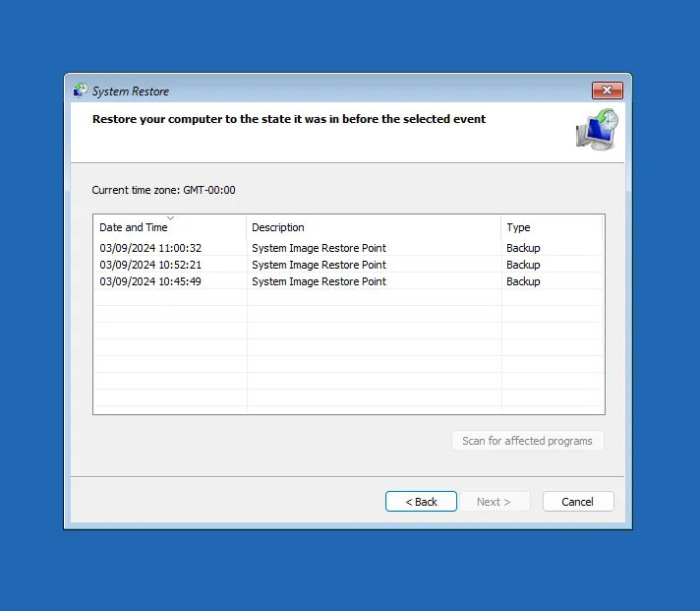Click the Description column header
This screenshot has height=611, width=700.
coord(374,227)
